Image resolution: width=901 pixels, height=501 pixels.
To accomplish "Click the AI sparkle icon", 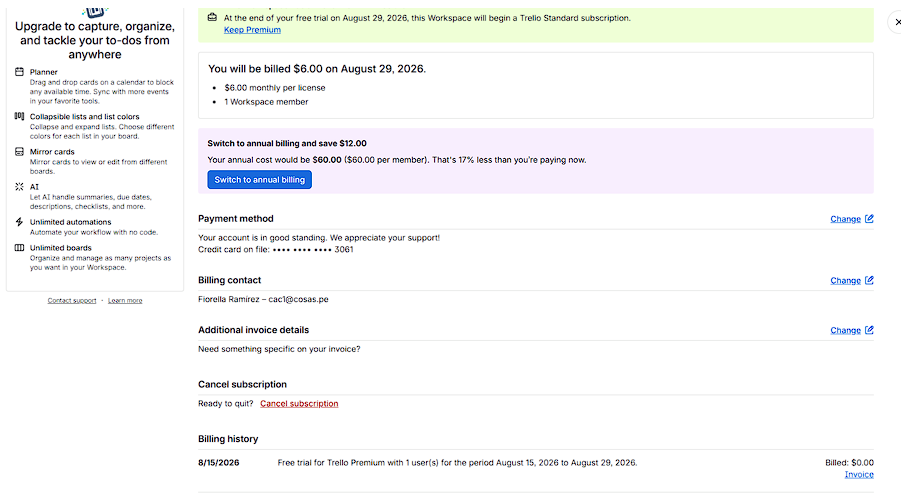I will tap(19, 187).
